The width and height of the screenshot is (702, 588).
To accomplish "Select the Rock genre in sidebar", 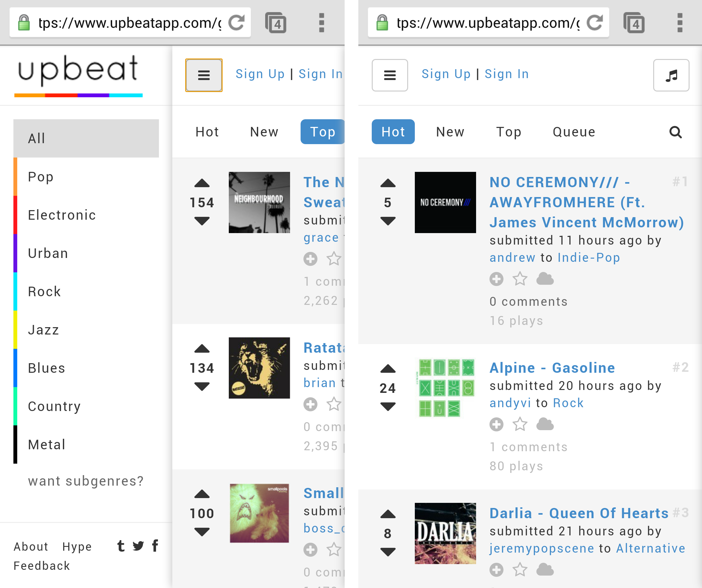I will [86, 291].
